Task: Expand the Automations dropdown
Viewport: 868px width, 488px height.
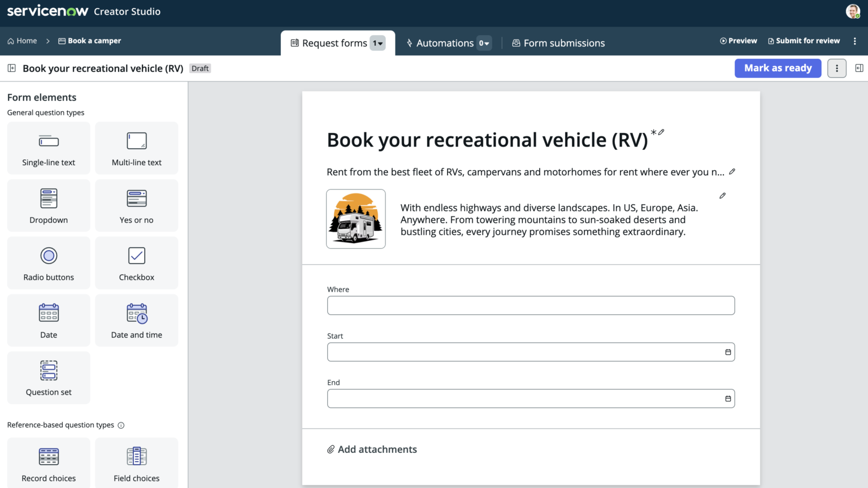Action: coord(484,42)
